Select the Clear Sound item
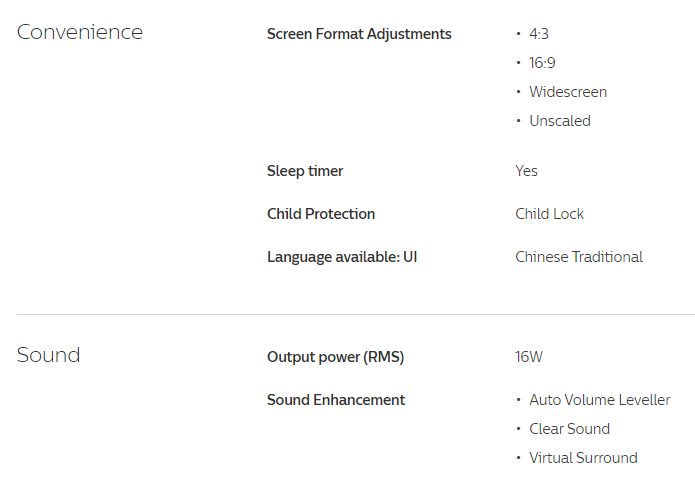Image resolution: width=695 pixels, height=493 pixels. click(570, 429)
